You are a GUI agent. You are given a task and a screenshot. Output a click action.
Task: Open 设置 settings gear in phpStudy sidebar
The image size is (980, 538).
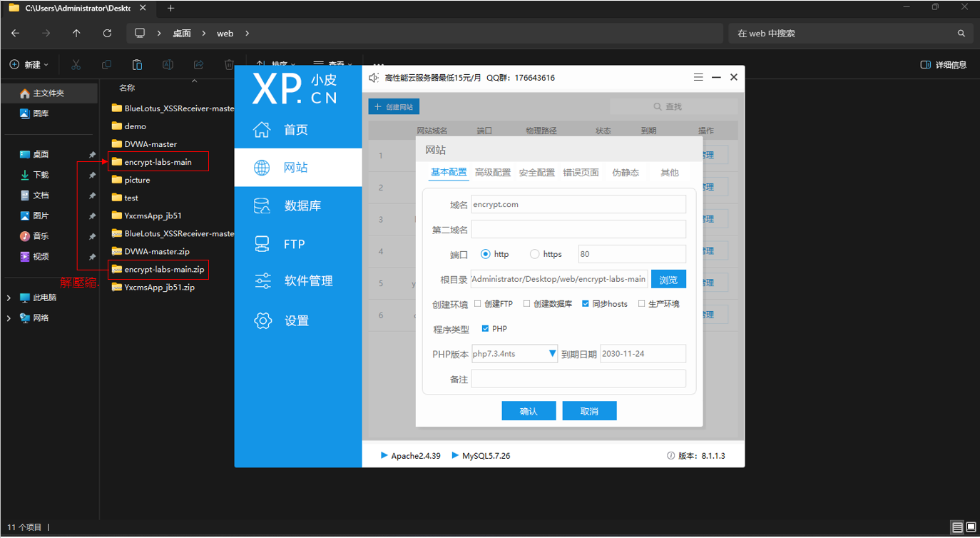[281, 321]
